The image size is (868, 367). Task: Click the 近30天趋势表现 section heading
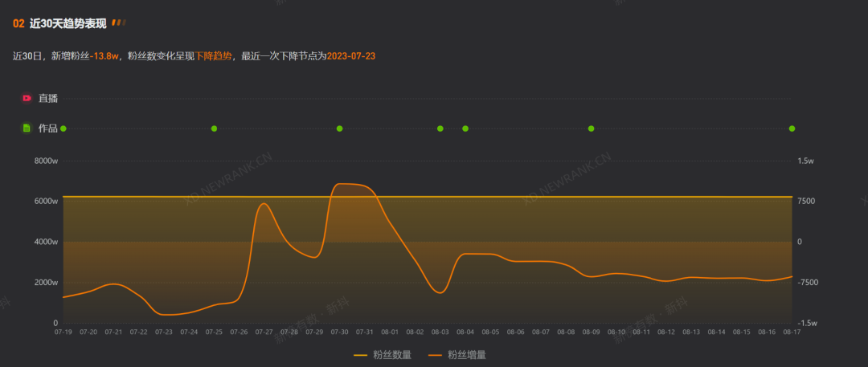[x=68, y=23]
